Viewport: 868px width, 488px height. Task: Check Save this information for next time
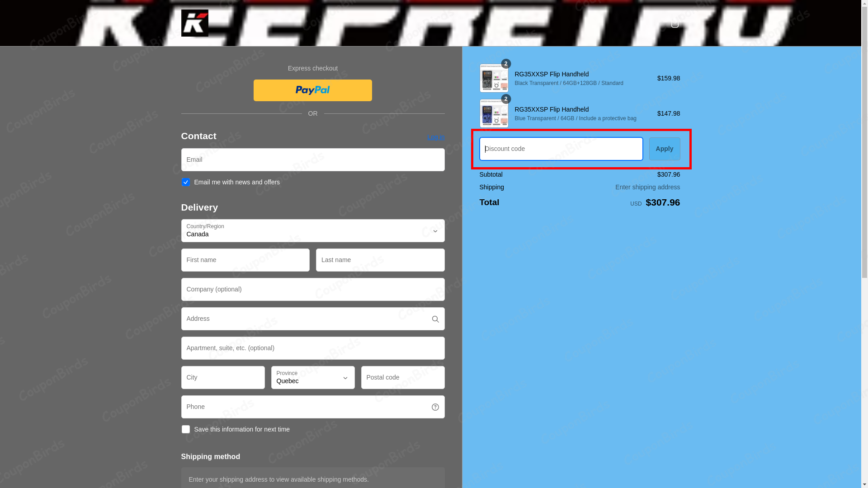[x=185, y=429]
